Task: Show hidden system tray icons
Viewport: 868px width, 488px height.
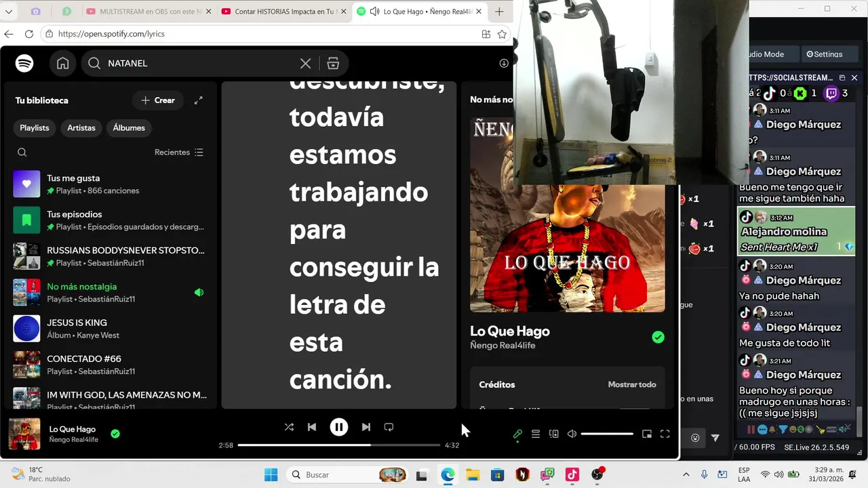Action: pos(686,474)
